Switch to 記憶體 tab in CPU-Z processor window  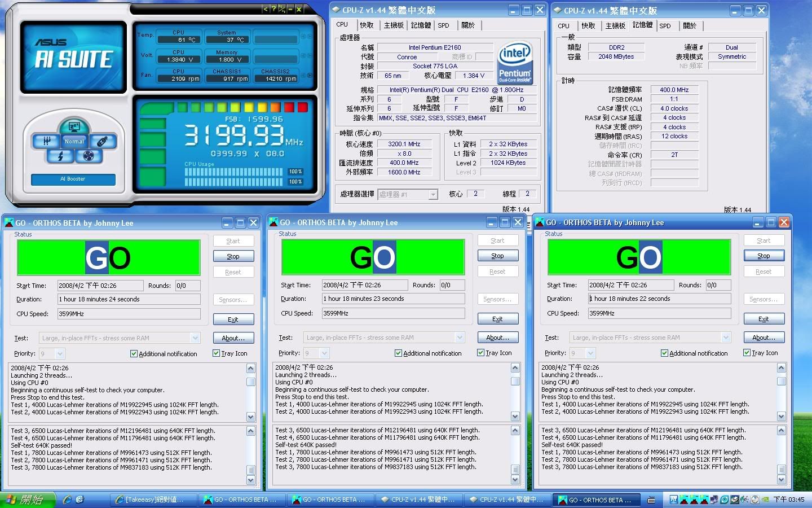(421, 25)
